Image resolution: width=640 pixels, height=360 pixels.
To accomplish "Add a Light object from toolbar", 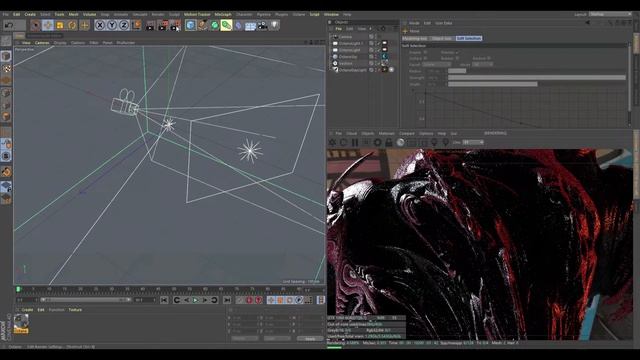I will pos(275,25).
